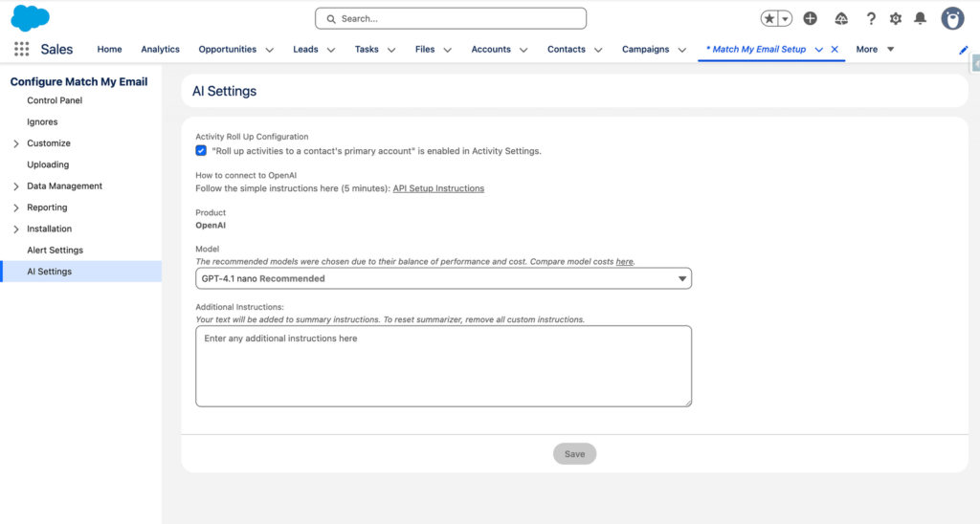Open the Salesforce Help question mark
The width and height of the screenshot is (980, 524).
pyautogui.click(x=871, y=19)
